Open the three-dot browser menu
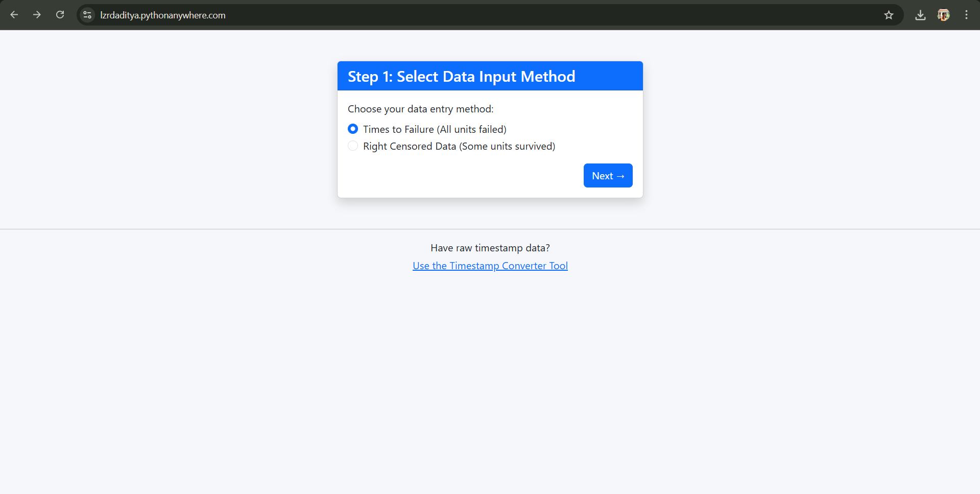 click(x=966, y=15)
